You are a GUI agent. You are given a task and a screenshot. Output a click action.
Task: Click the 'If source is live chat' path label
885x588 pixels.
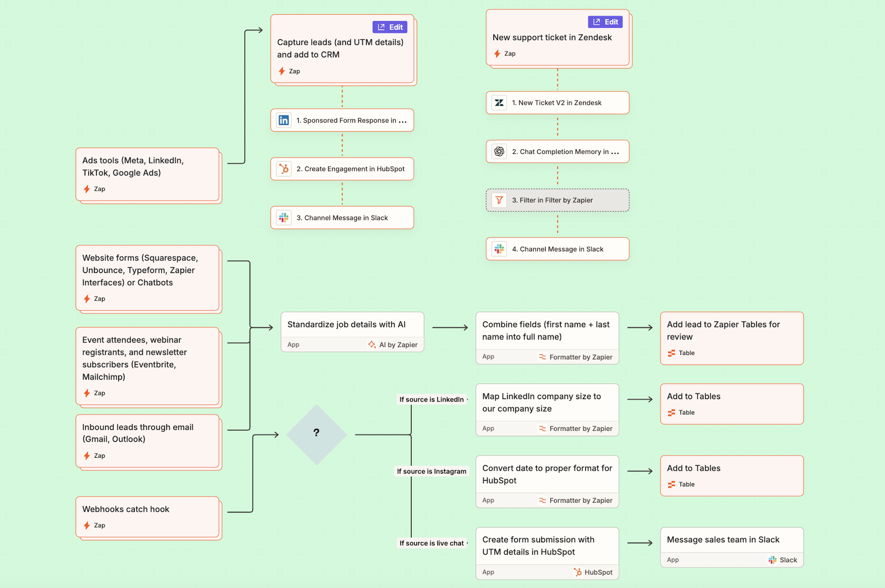click(x=432, y=543)
